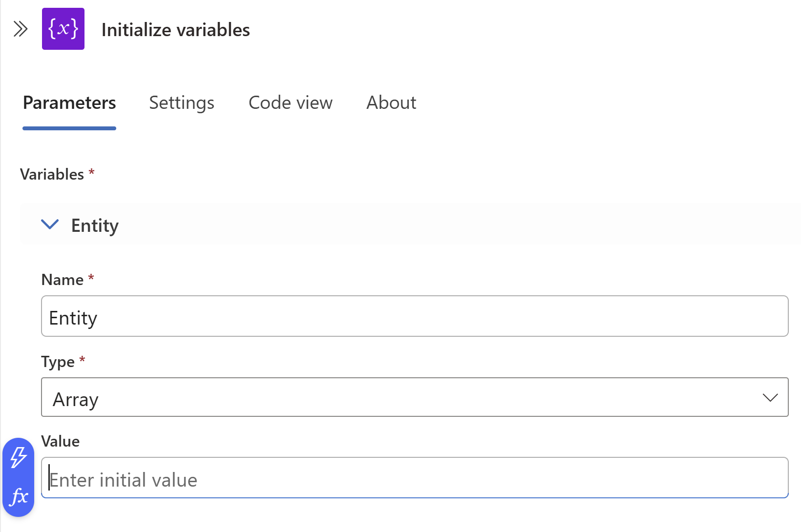Click the Variables required label
Viewport: 801px width, 532px height.
pyautogui.click(x=53, y=174)
